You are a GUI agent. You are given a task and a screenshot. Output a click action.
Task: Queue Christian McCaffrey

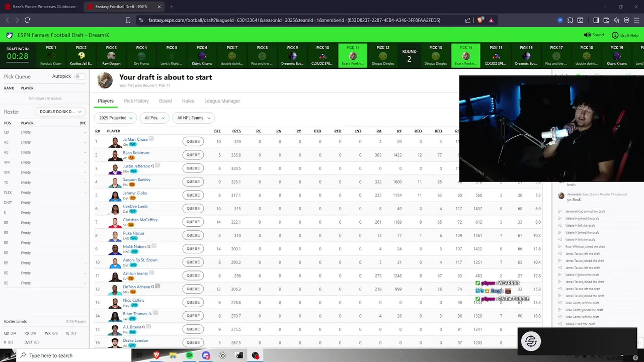[x=193, y=222]
